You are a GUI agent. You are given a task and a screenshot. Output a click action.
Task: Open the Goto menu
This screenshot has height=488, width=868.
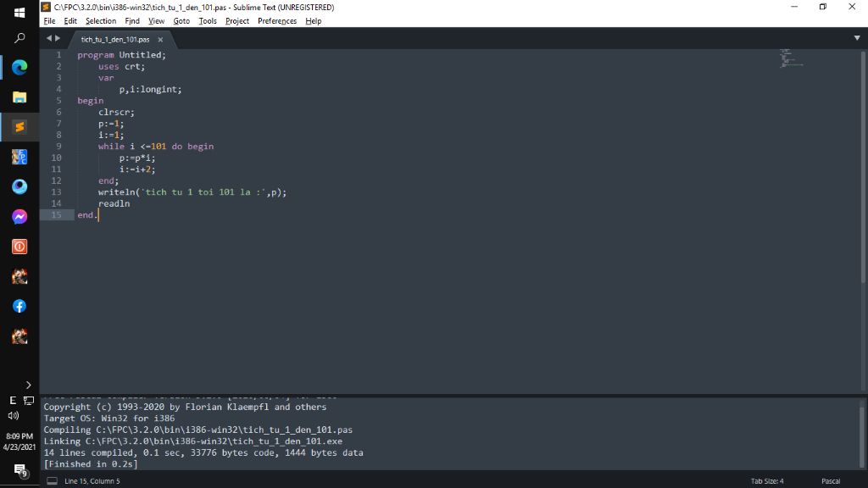point(181,21)
